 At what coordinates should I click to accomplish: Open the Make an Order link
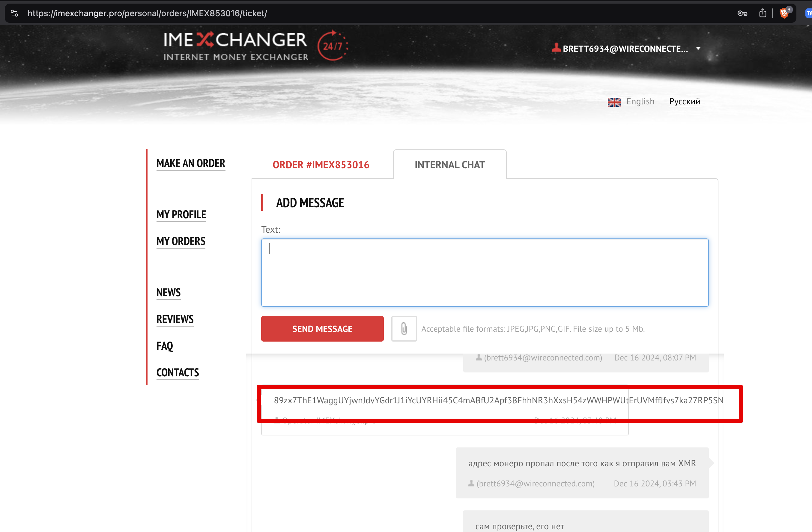191,163
